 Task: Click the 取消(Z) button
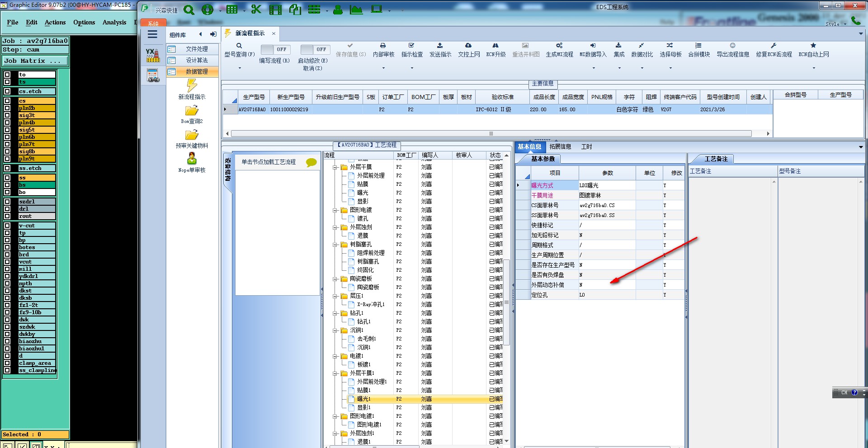coord(312,68)
